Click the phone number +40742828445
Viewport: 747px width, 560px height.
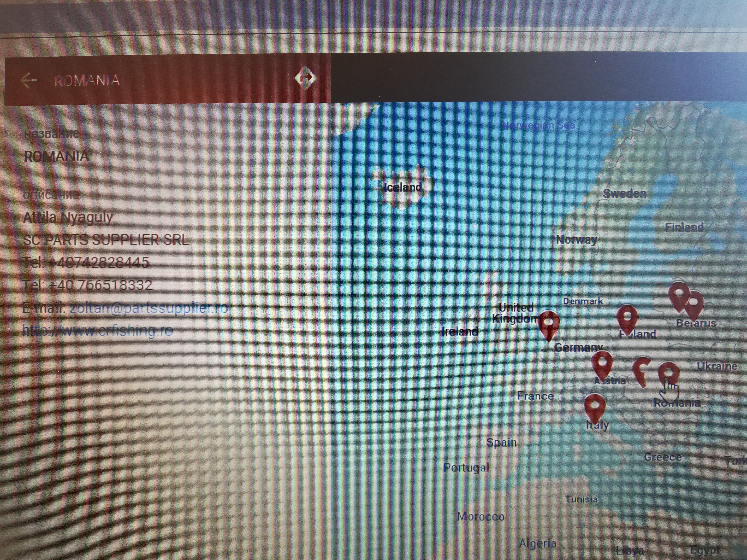click(99, 262)
